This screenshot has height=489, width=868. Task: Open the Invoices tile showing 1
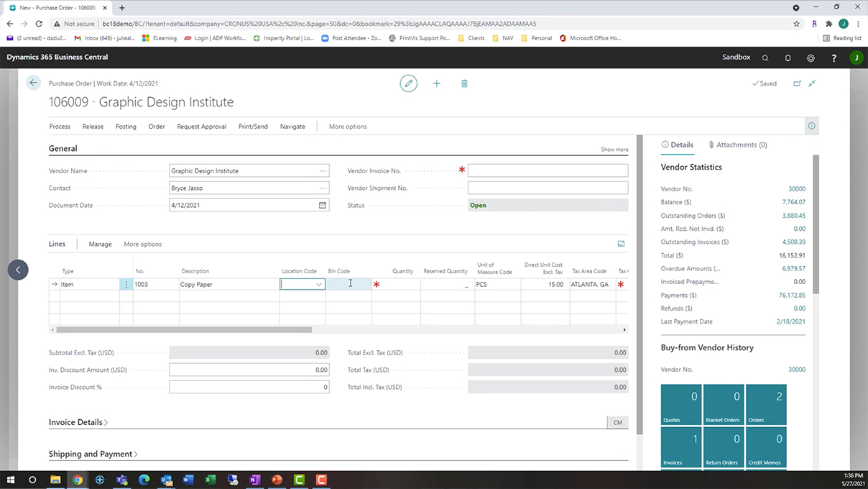pos(681,447)
